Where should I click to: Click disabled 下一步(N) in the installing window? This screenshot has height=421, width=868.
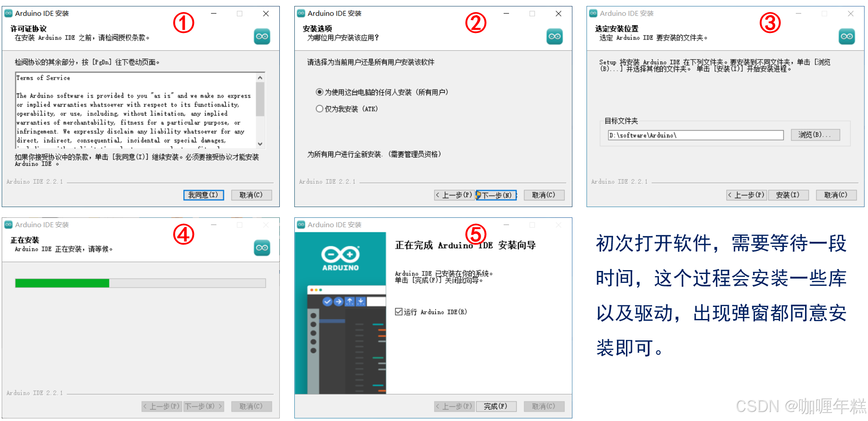coord(204,406)
